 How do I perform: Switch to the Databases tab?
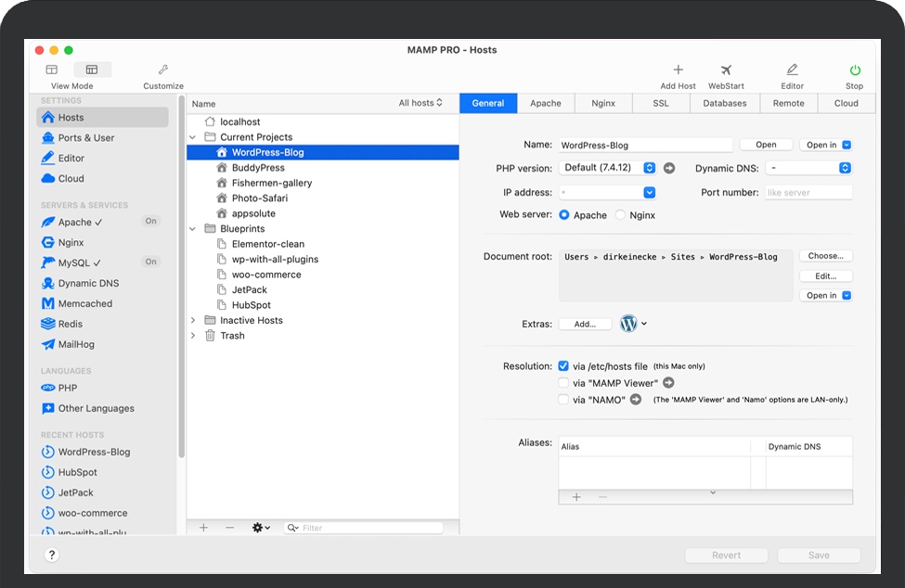point(724,103)
